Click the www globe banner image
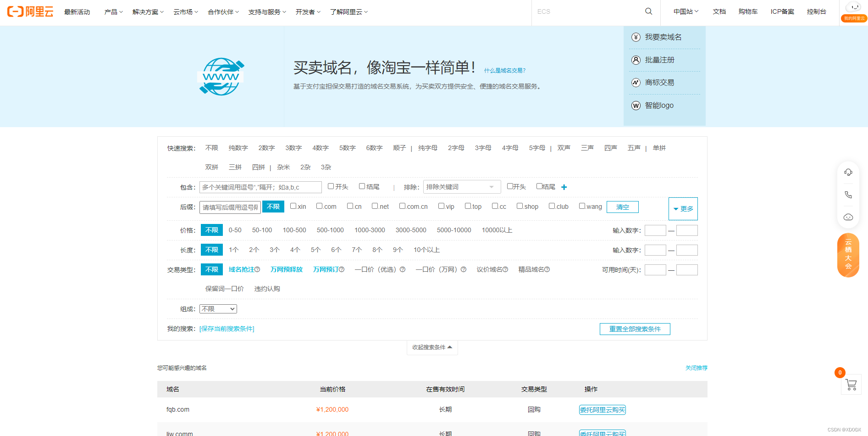868x436 pixels. point(221,77)
